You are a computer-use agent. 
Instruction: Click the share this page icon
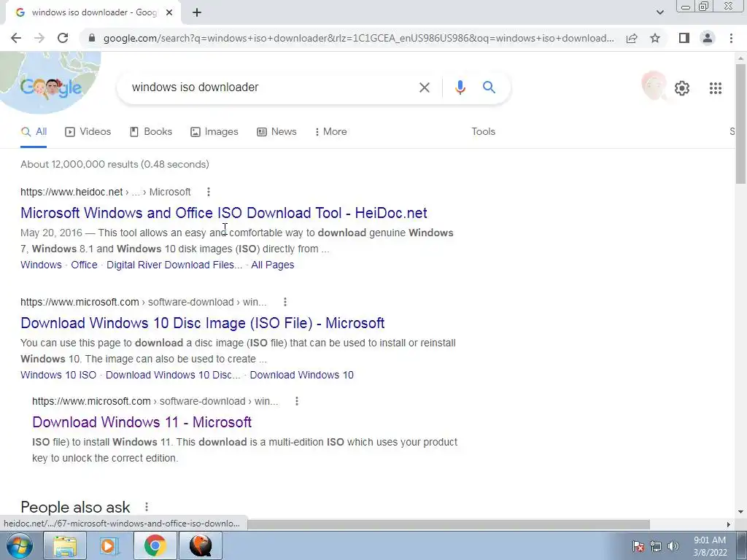point(632,38)
